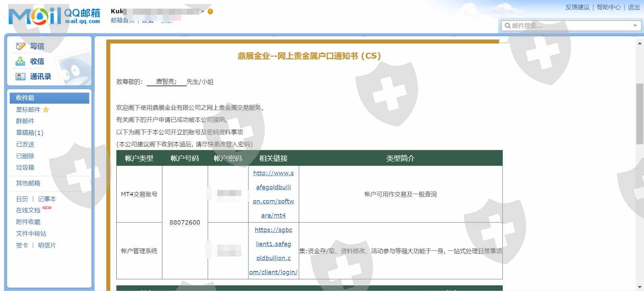Expand the mail search options dropdown arrow
Viewport: 644px width, 291px height.
point(635,26)
